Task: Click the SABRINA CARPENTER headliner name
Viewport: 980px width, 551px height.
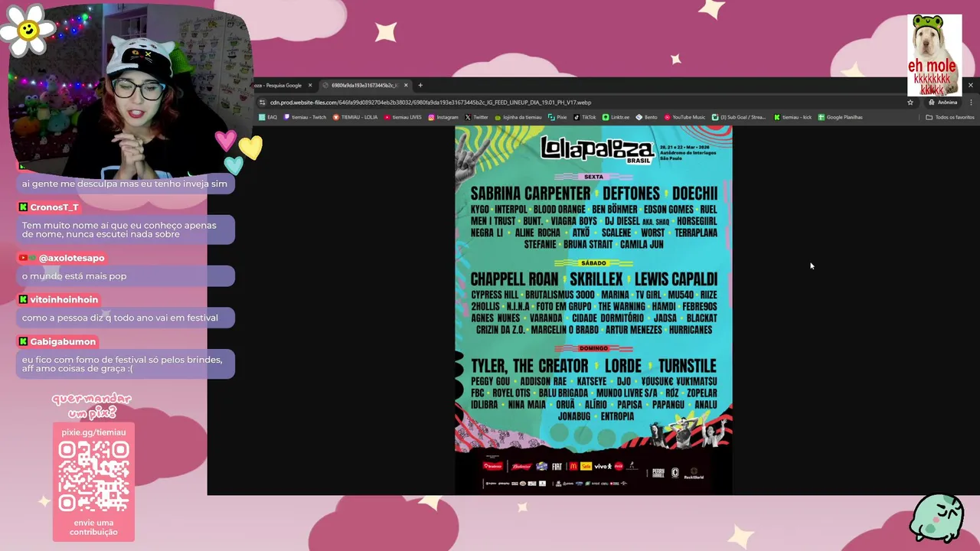Action: (x=530, y=194)
